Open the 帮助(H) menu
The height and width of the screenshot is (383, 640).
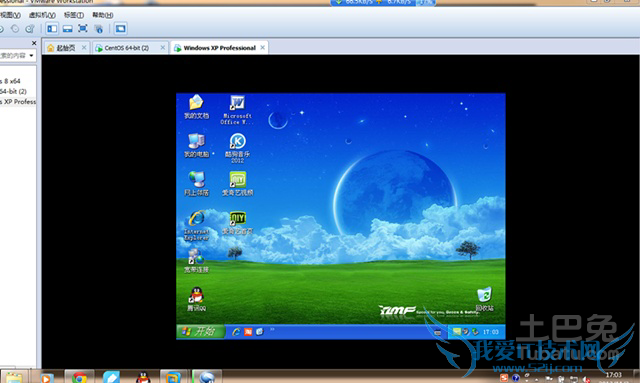(x=102, y=15)
